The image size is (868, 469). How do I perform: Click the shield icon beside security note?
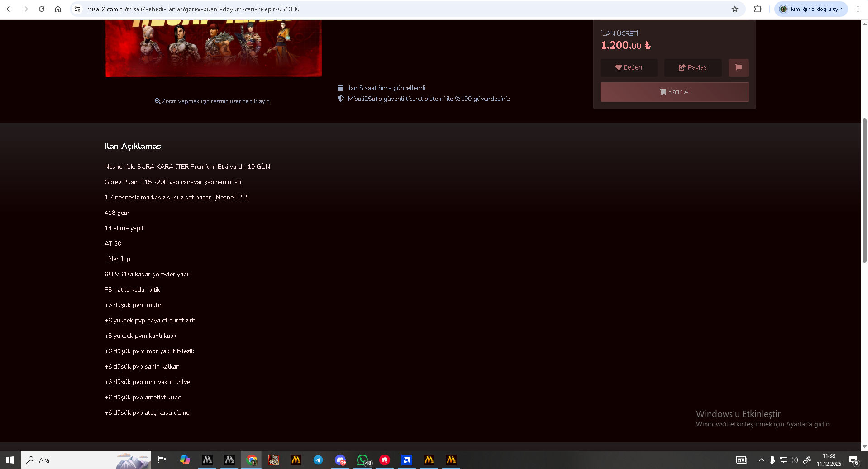pos(341,99)
